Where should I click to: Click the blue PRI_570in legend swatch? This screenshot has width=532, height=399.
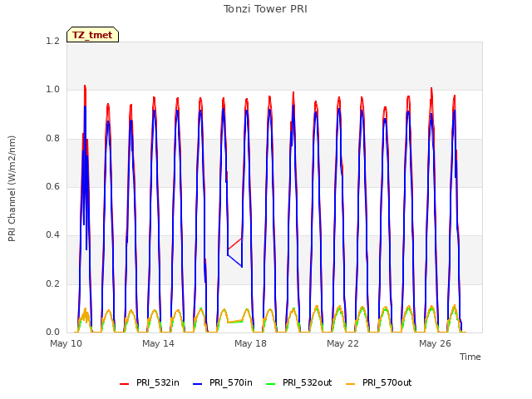(198, 384)
